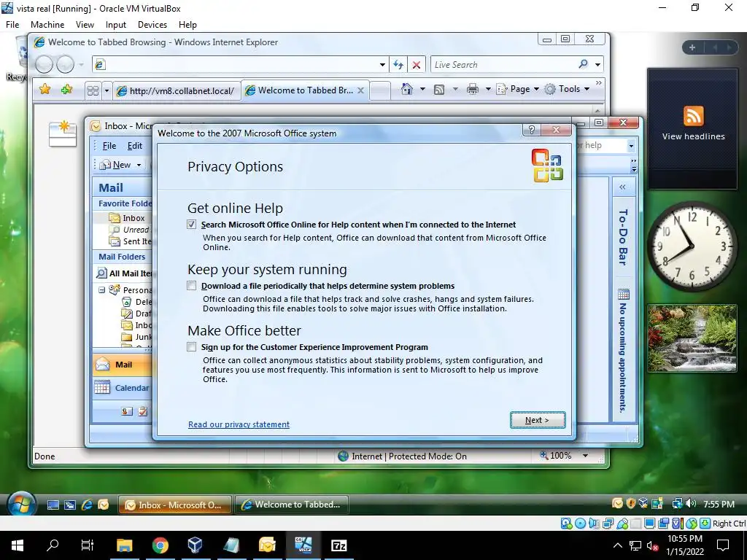Click the sidebar Add gadgets plus button
The width and height of the screenshot is (747, 560).
[692, 47]
